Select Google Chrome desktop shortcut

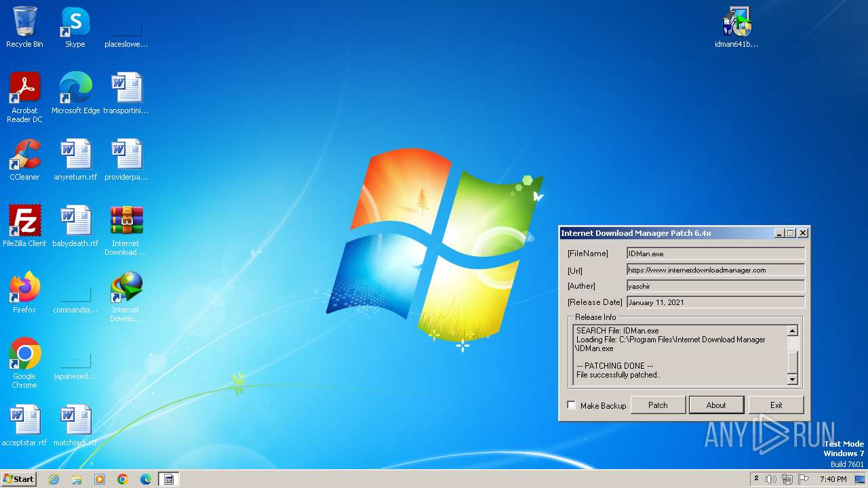coord(24,363)
